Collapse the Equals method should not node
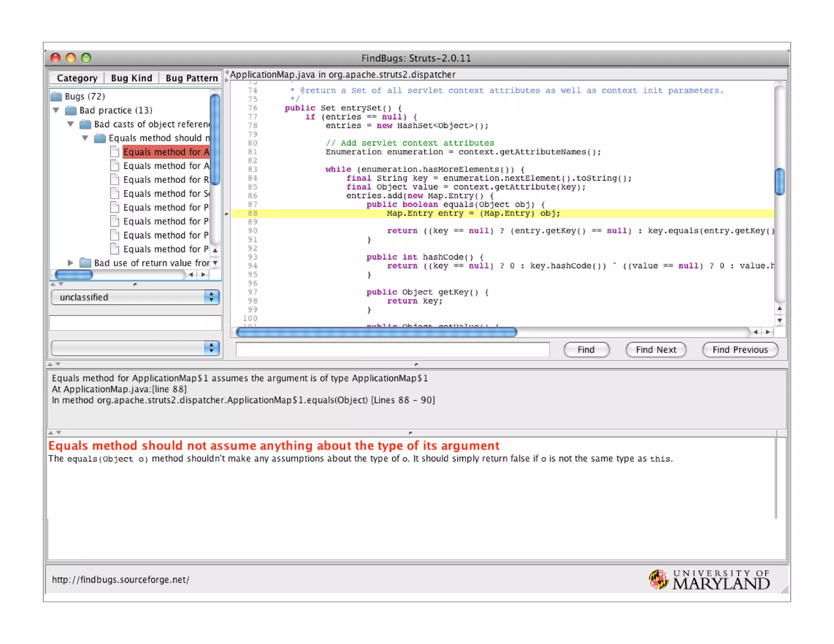 click(x=85, y=138)
